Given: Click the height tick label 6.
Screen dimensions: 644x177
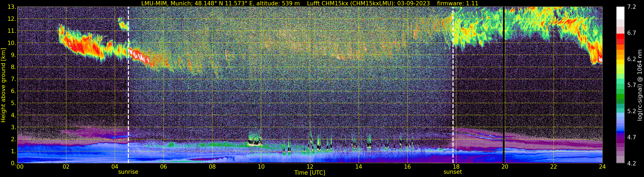Looking at the screenshot, I should [x=13, y=91].
